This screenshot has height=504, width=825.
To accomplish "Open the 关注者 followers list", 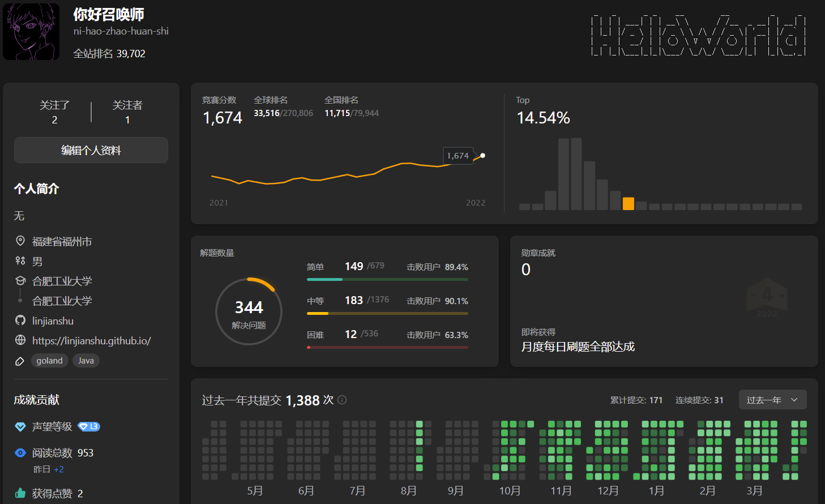I will [127, 112].
